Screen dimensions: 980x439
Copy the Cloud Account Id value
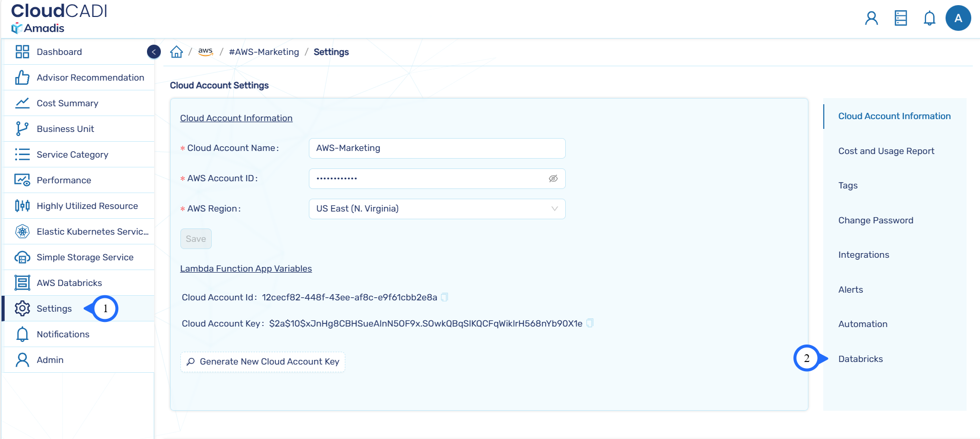[445, 297]
